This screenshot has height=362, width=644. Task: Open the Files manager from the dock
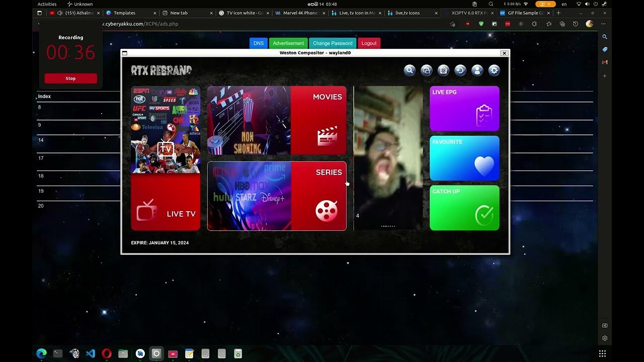point(123,353)
